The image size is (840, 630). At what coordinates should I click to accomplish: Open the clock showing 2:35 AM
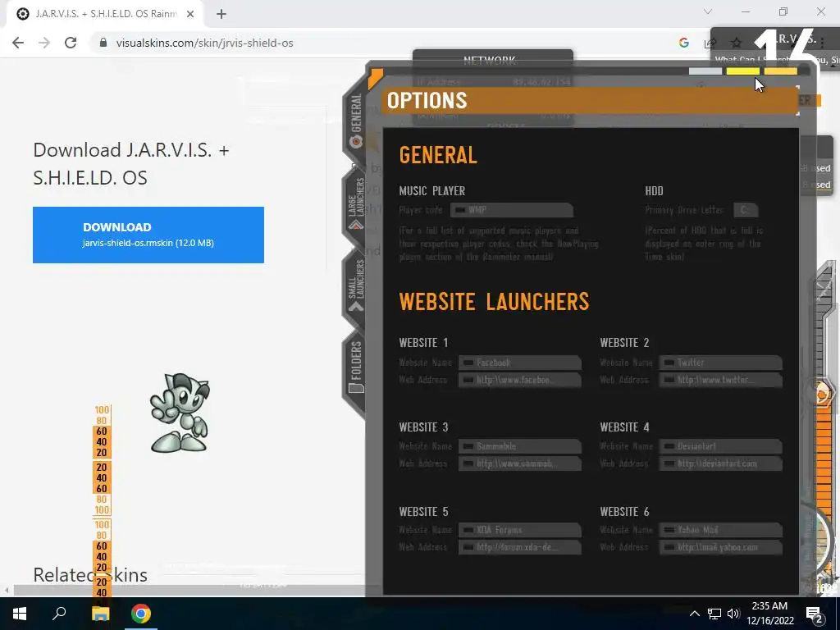[x=769, y=614]
